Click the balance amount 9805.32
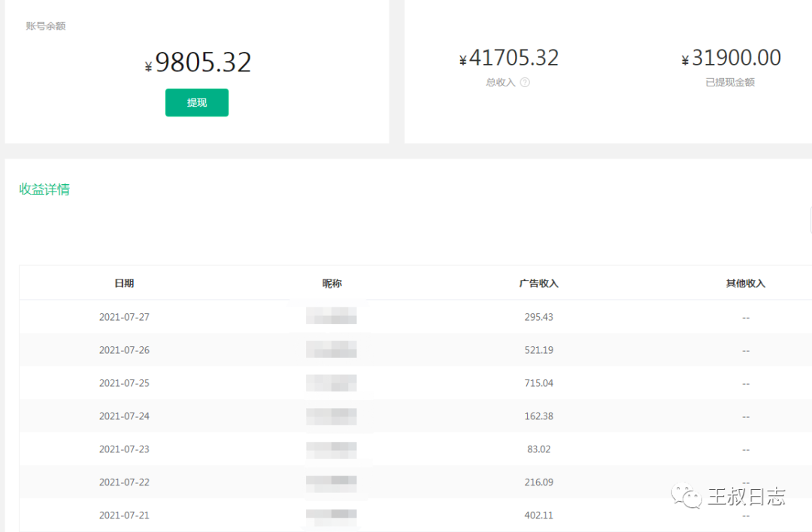The image size is (812, 532). [x=203, y=62]
